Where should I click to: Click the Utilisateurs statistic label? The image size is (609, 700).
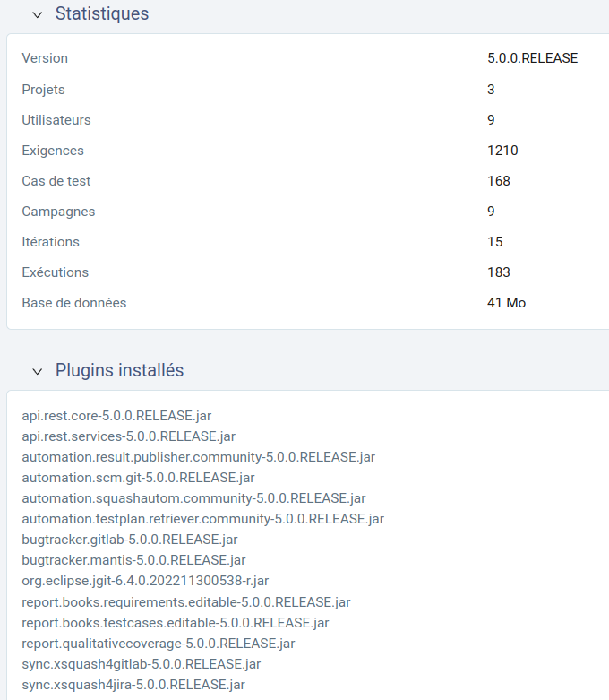[x=56, y=120]
